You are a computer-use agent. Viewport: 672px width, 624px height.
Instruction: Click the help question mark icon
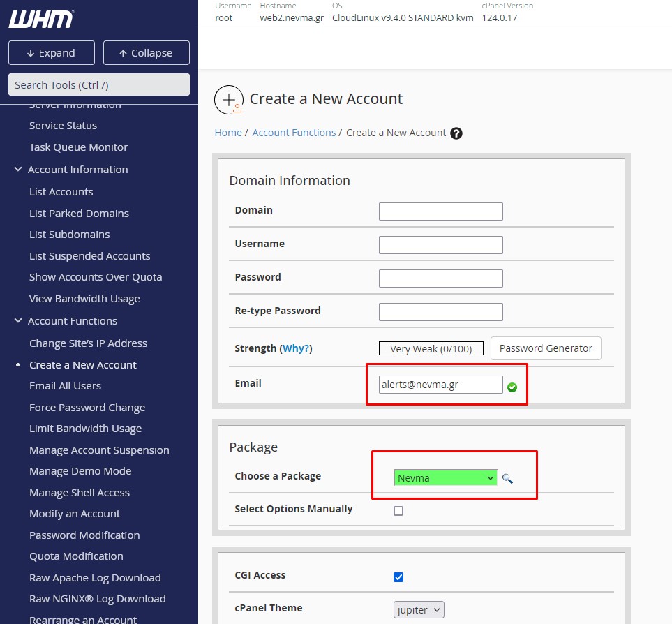(x=456, y=133)
